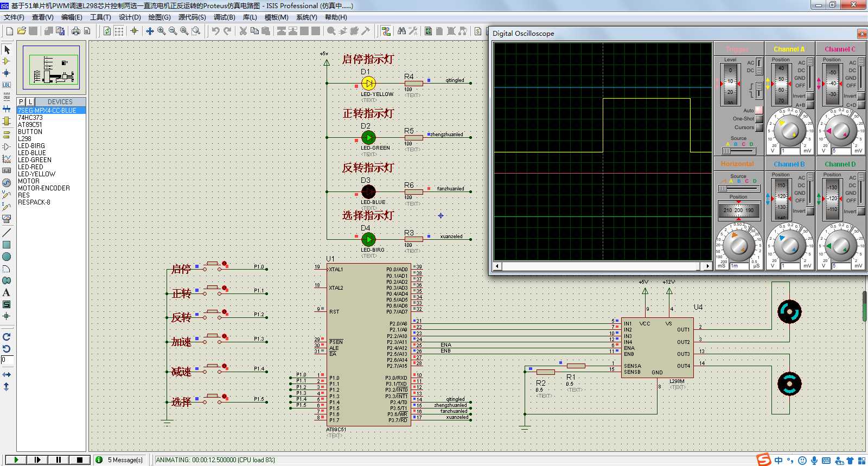The image size is (868, 466).
Task: Click the Rotate Anti-Clockwise icon
Action: point(7,349)
